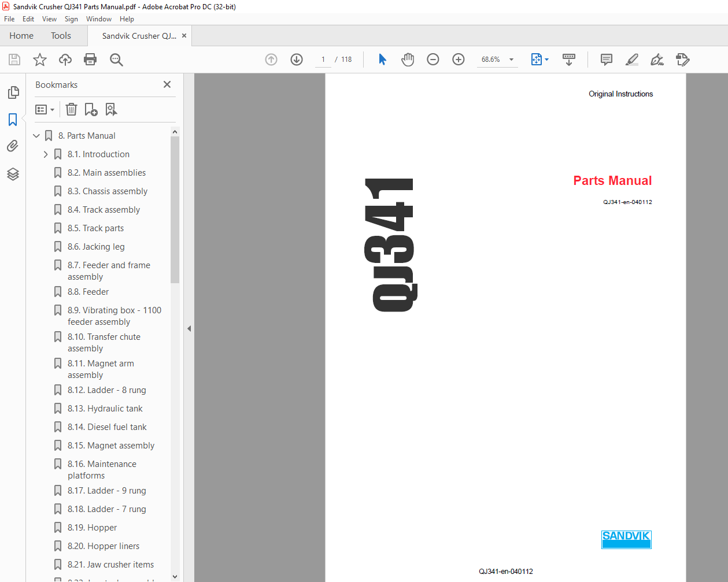
Task: Click the page number input field
Action: click(323, 60)
